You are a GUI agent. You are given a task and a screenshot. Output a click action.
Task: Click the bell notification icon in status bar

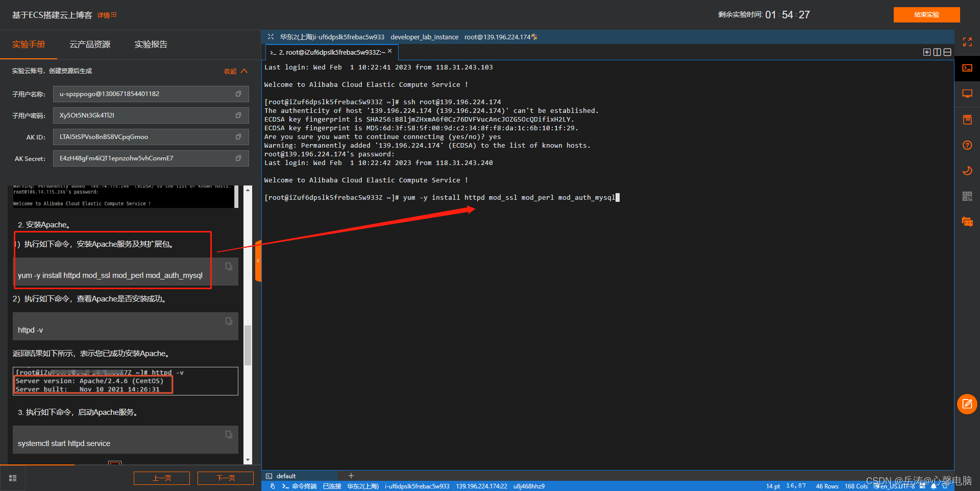[934, 486]
